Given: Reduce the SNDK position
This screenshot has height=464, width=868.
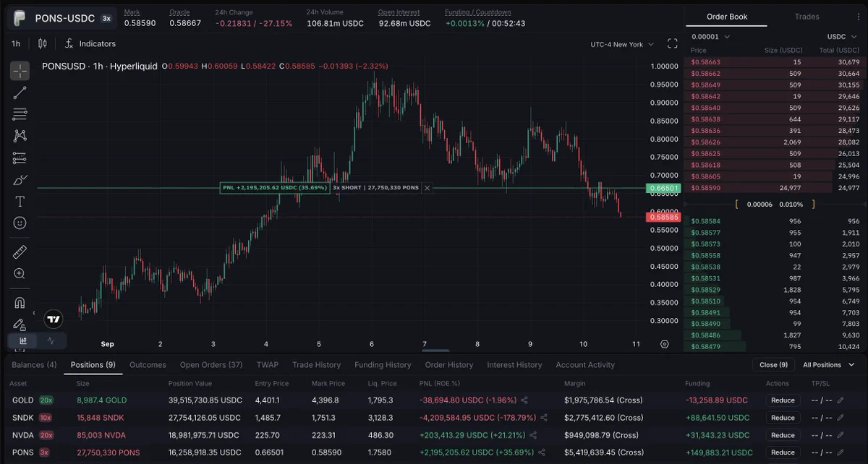Looking at the screenshot, I should 783,418.
